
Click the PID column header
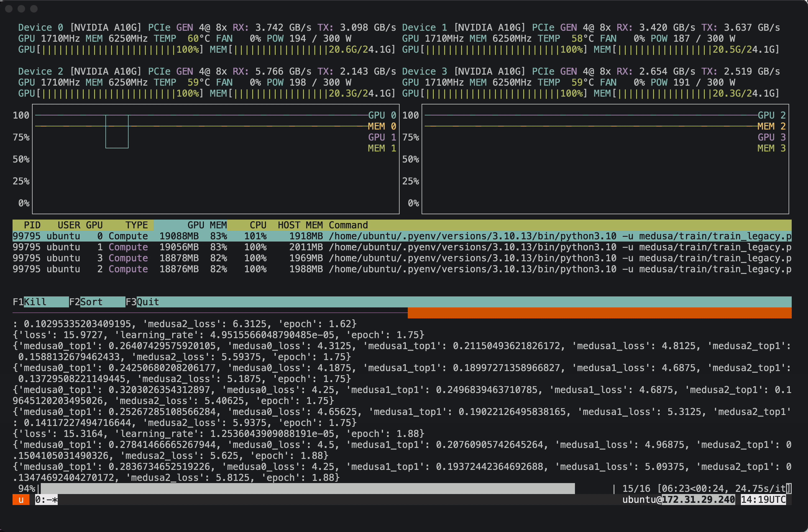point(32,225)
